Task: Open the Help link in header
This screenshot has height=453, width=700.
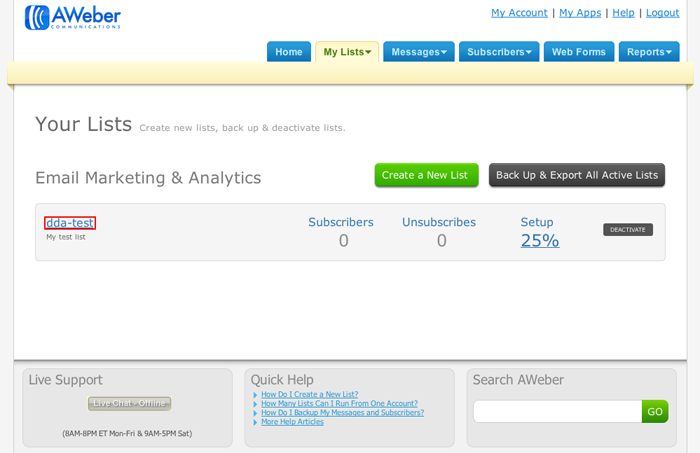Action: pos(623,13)
